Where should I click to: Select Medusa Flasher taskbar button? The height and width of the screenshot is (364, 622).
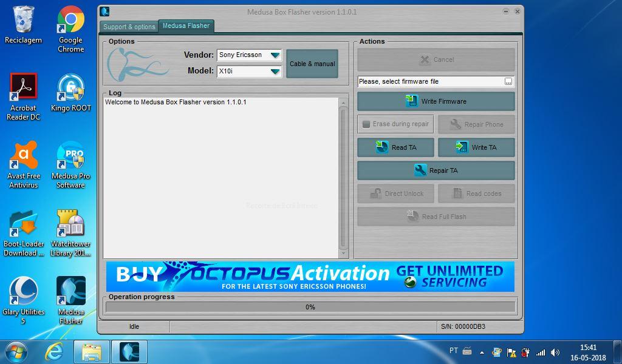[129, 352]
